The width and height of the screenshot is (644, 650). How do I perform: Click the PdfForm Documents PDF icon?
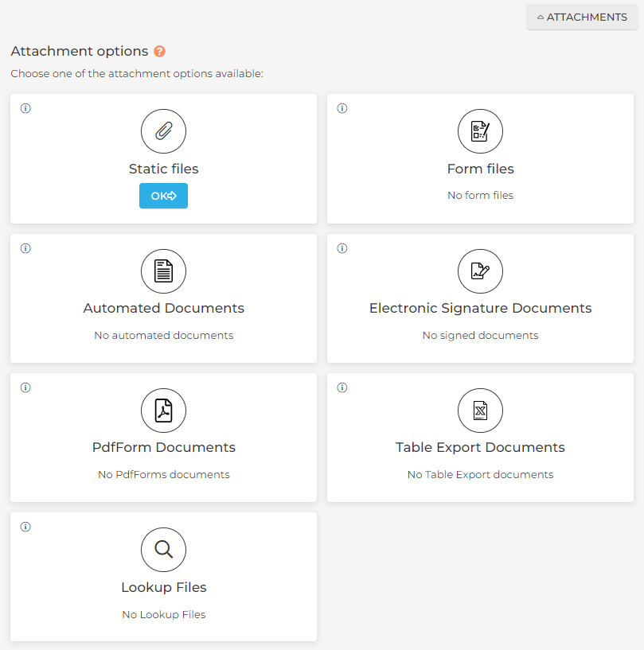pos(163,411)
